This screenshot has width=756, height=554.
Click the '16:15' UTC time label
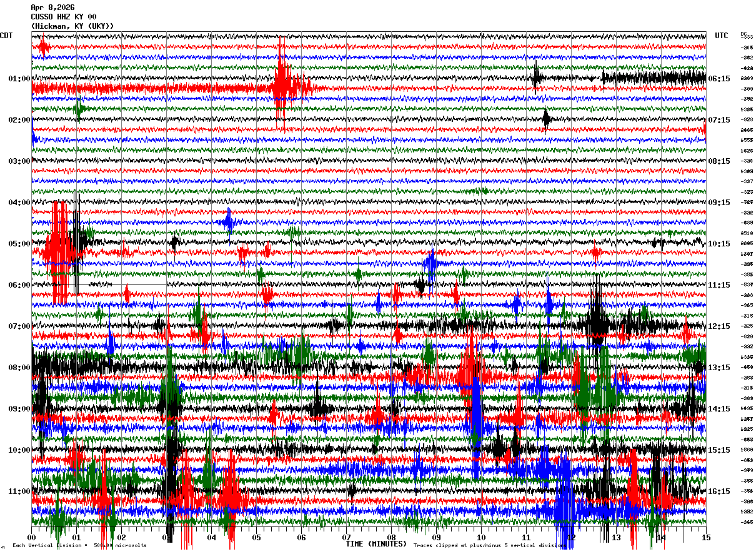click(x=719, y=491)
